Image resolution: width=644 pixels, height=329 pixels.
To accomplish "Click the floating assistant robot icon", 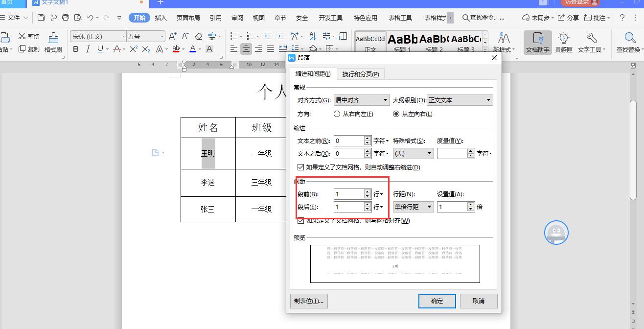I will [556, 233].
